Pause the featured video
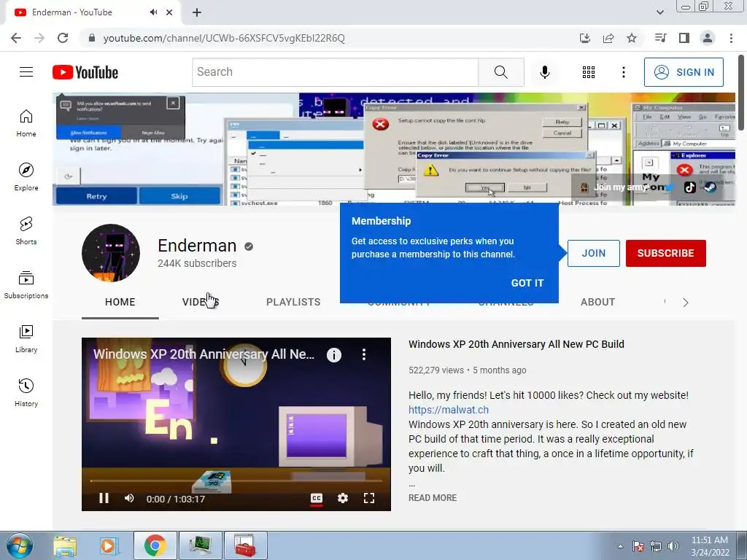 pyautogui.click(x=104, y=498)
